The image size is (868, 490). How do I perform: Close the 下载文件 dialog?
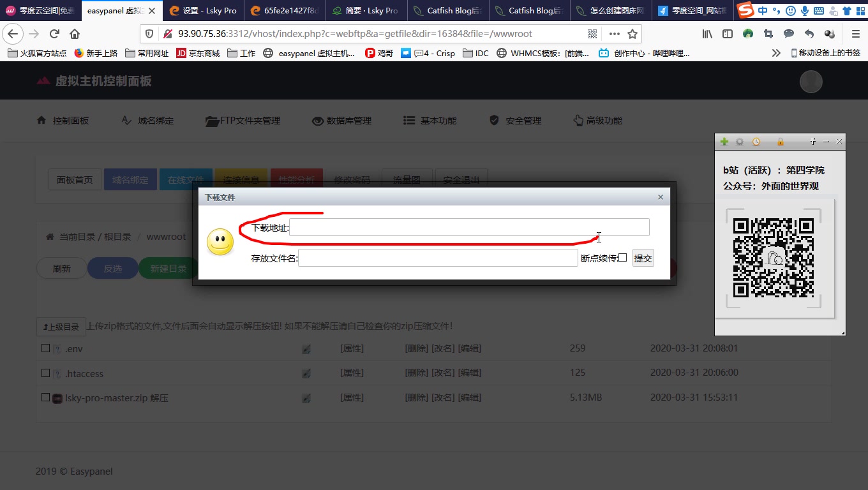661,197
